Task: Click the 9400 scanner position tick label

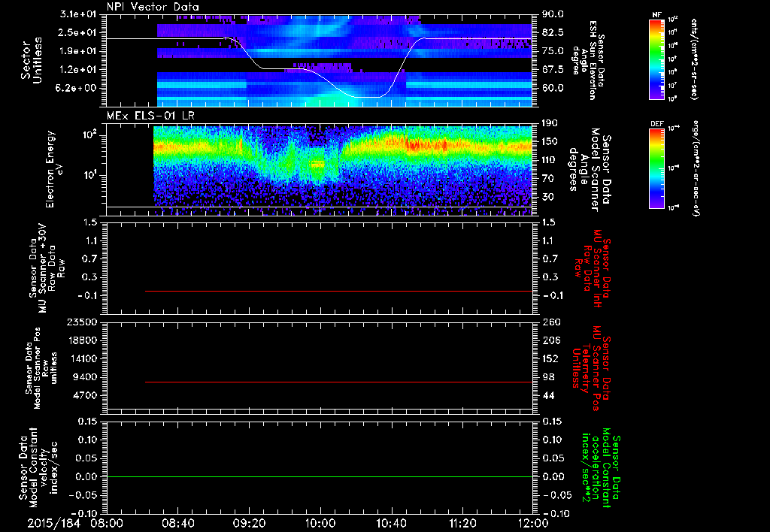Action: pyautogui.click(x=86, y=377)
